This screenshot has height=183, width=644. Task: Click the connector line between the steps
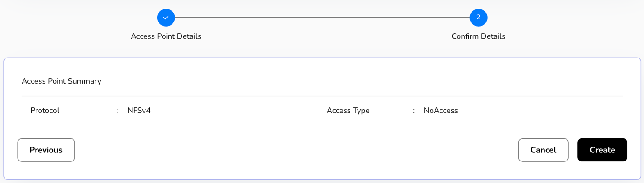(322, 18)
